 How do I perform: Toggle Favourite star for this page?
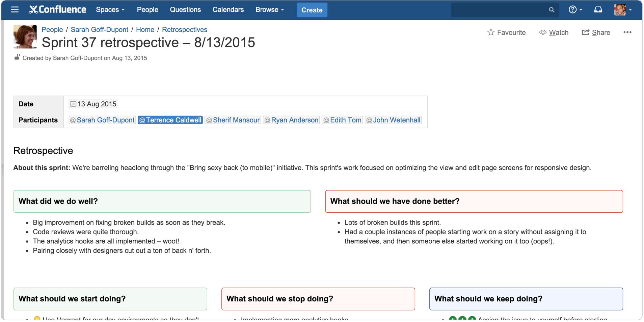(x=506, y=32)
